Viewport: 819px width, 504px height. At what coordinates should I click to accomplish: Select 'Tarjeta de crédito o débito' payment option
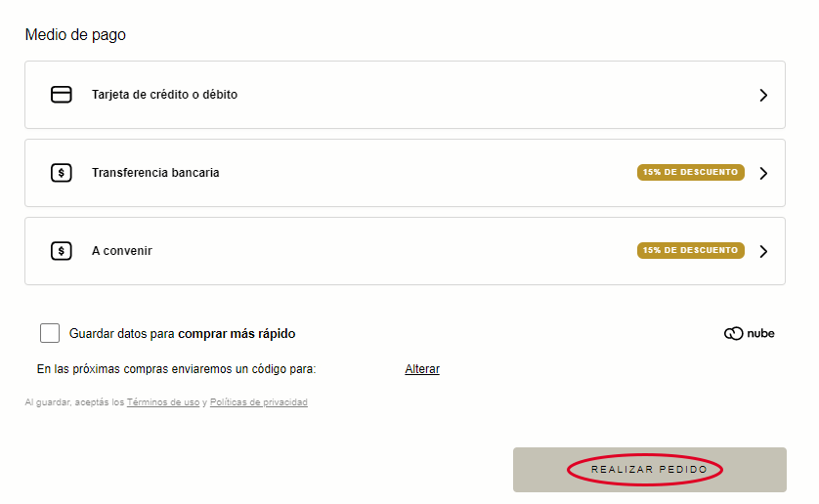[164, 95]
